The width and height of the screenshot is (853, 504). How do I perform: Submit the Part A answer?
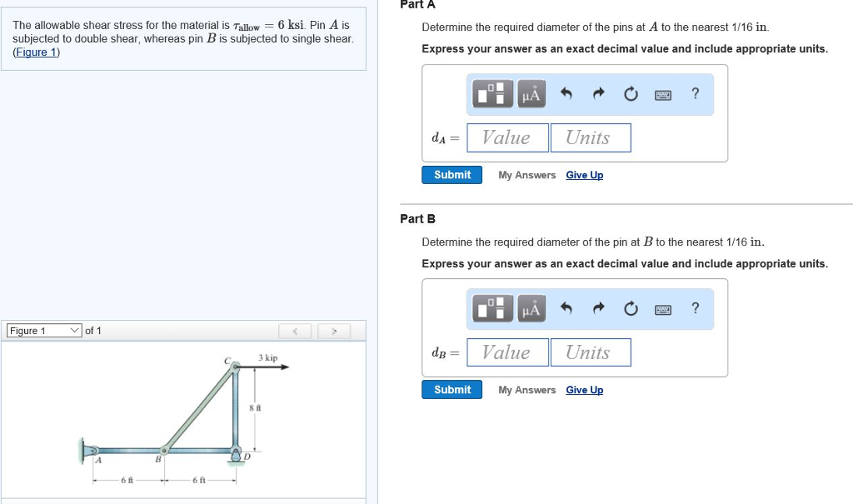[x=451, y=175]
